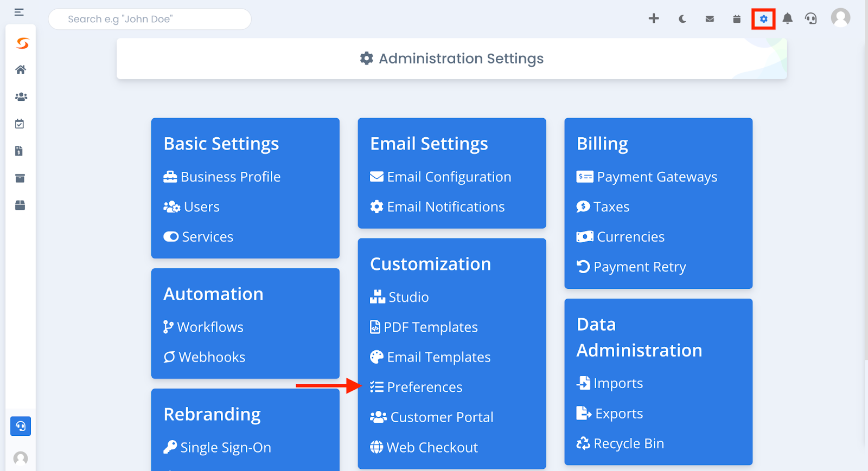
Task: Open the envelope messages icon in top bar
Action: [710, 19]
